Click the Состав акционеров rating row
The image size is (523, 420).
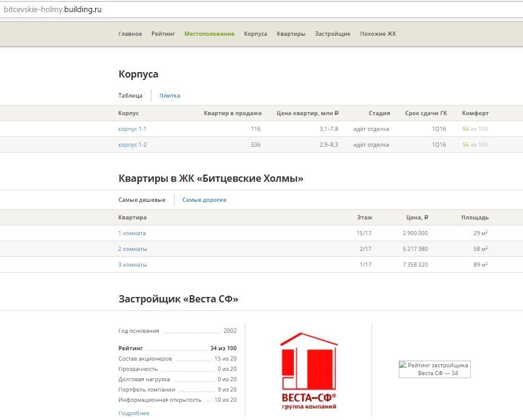point(178,359)
